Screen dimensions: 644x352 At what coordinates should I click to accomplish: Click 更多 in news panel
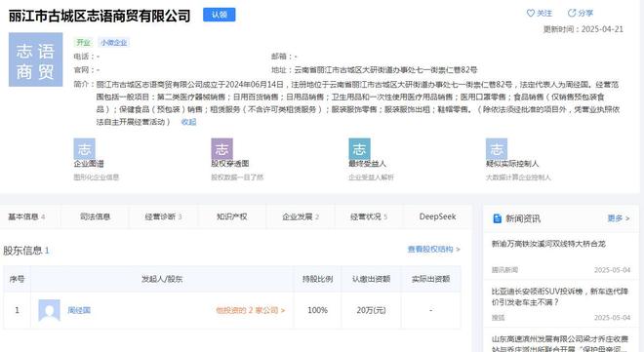tap(618, 218)
